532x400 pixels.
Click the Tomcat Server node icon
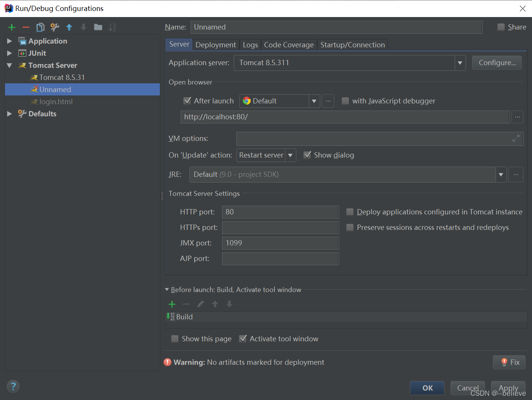click(x=22, y=65)
